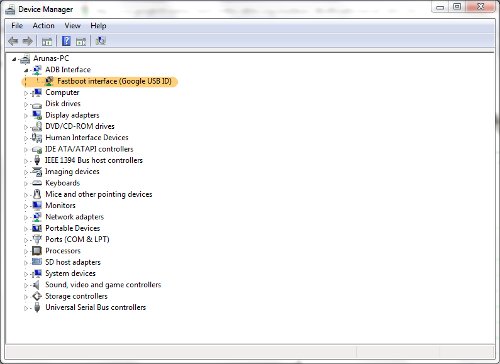This screenshot has height=364, width=500.
Task: Select the IEEE 1394 Bus host controllers label
Action: tap(94, 160)
